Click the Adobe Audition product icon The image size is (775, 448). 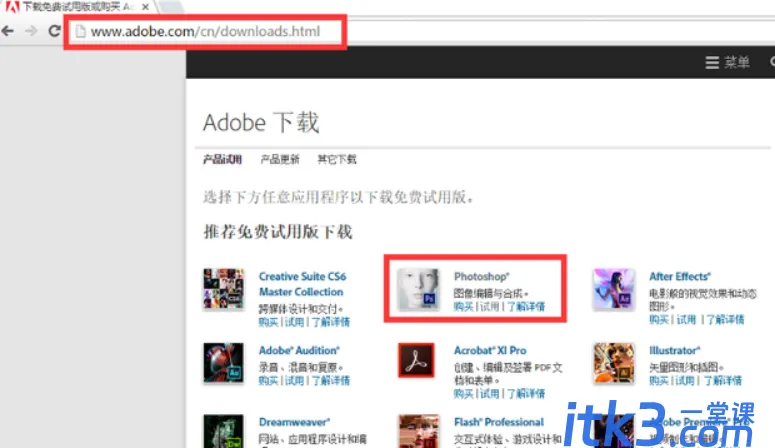click(223, 363)
